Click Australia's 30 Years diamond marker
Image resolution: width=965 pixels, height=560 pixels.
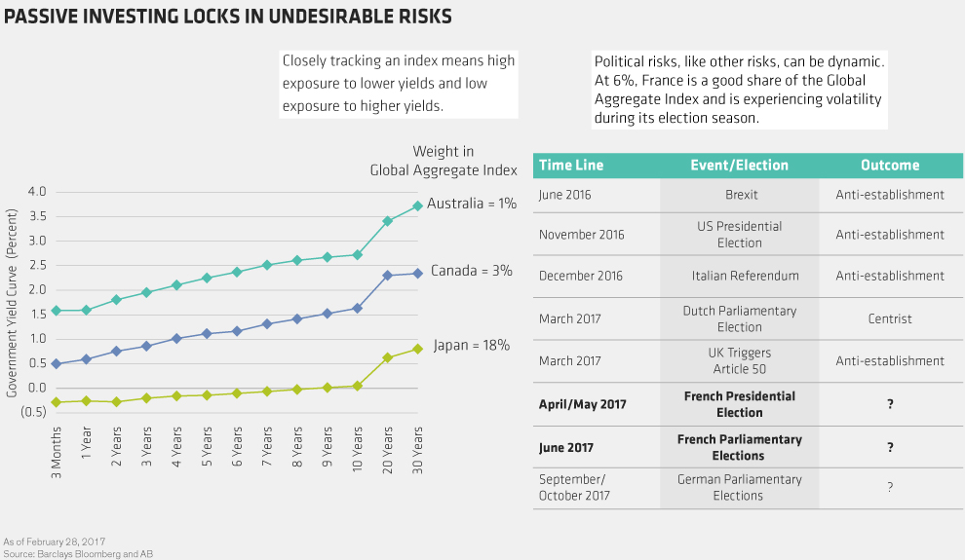pos(417,205)
